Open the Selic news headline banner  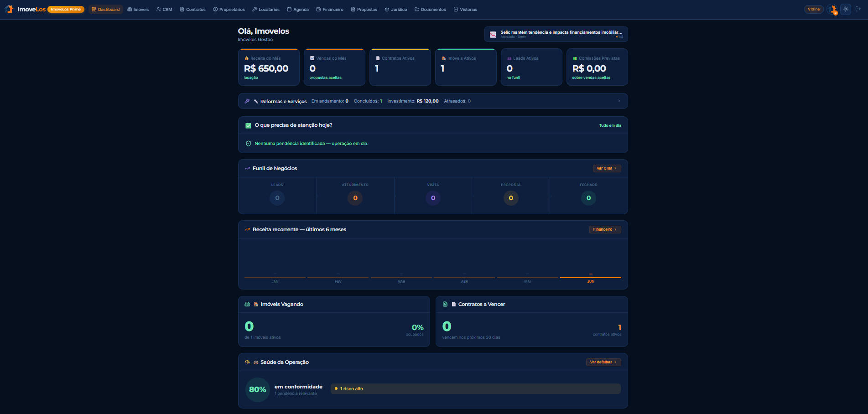(556, 34)
